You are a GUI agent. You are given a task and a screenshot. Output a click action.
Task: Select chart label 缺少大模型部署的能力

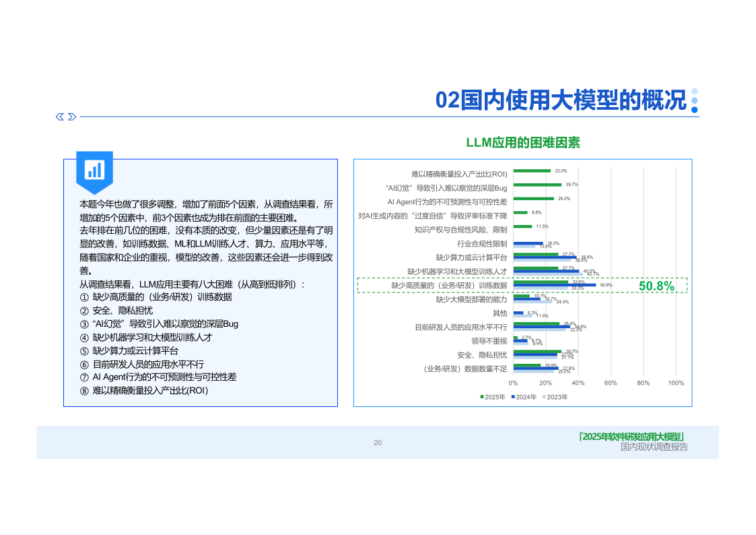471,300
